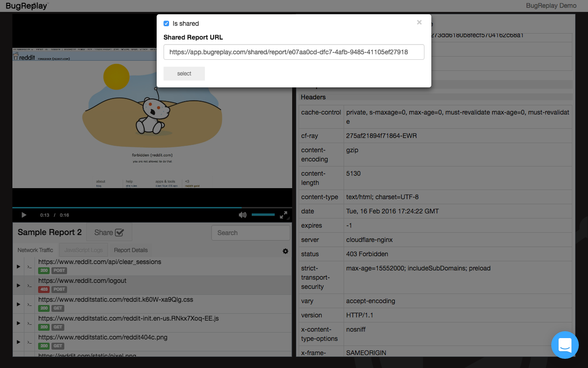Click the console icon on the clear_sessions row
This screenshot has height=368, width=588.
coord(30,266)
